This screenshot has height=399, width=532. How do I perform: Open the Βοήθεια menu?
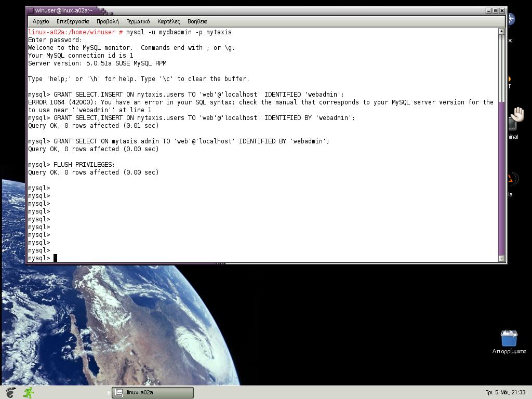197,21
